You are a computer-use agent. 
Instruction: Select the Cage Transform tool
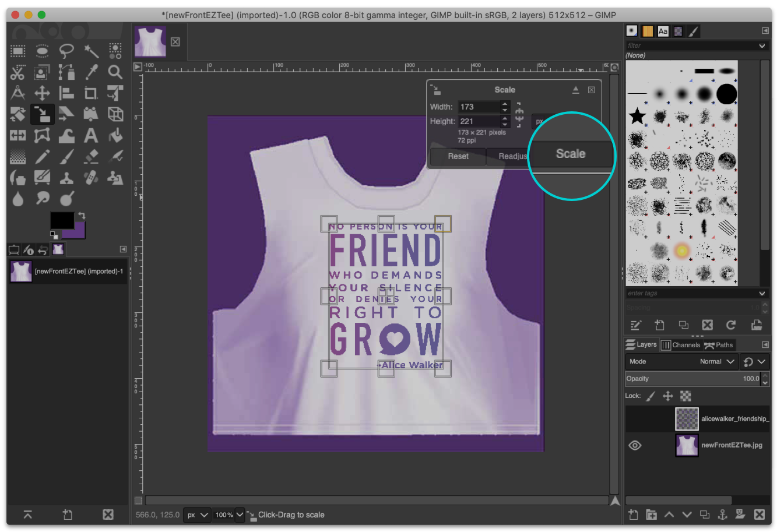coord(42,135)
